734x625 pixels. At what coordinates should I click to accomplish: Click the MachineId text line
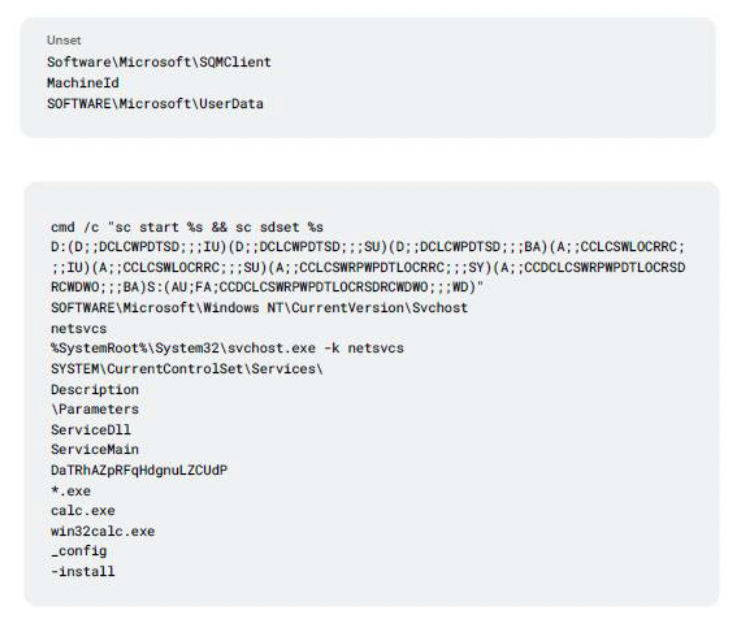(x=83, y=83)
